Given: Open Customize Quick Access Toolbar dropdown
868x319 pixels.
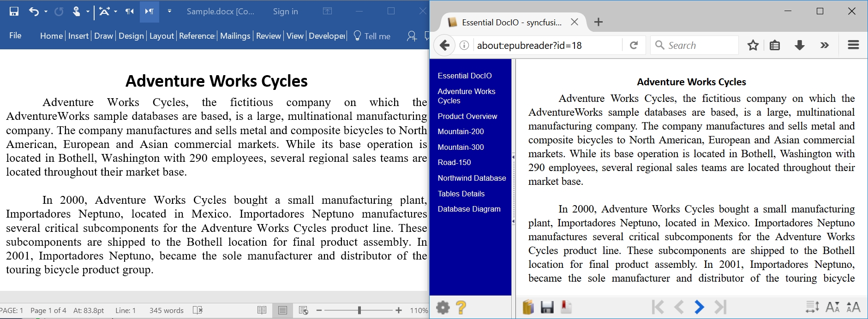Looking at the screenshot, I should pyautogui.click(x=169, y=12).
